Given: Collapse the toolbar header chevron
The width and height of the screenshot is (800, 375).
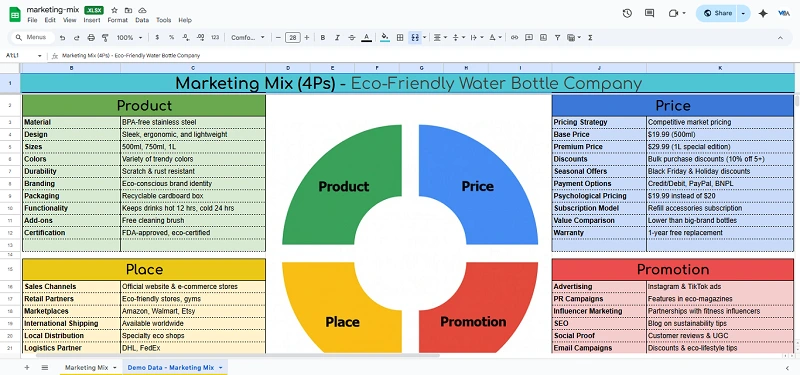Looking at the screenshot, I should point(780,38).
